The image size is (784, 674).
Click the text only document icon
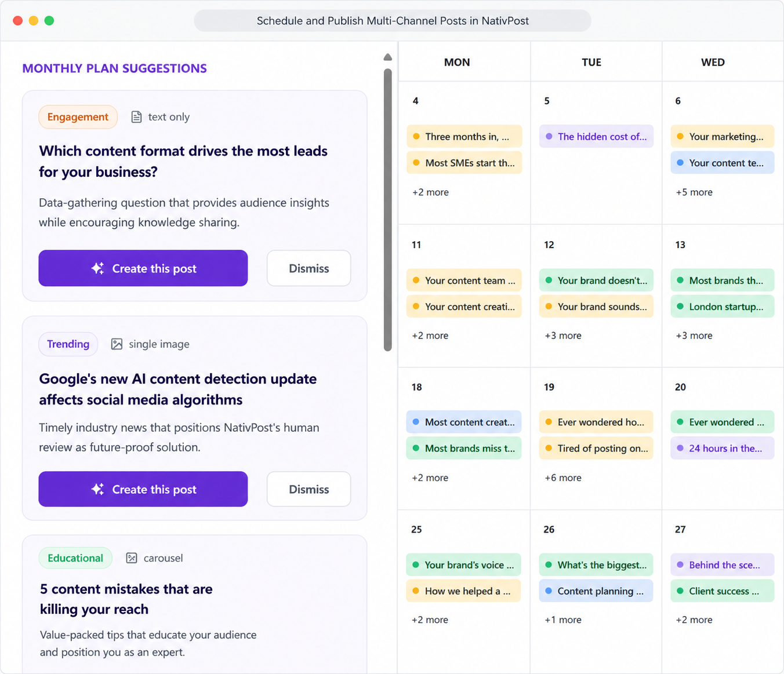136,117
